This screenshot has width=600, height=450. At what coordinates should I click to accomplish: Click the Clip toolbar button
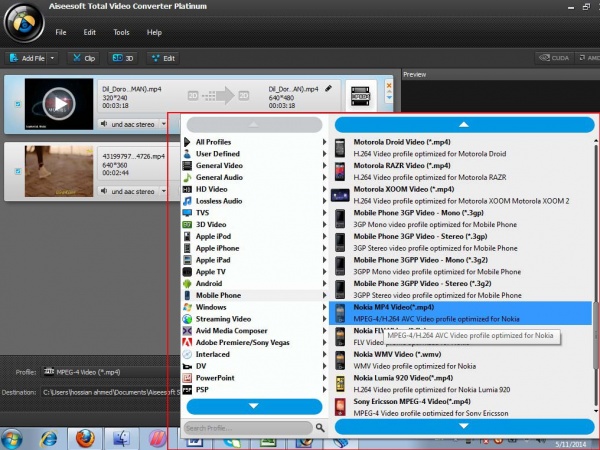tap(84, 58)
